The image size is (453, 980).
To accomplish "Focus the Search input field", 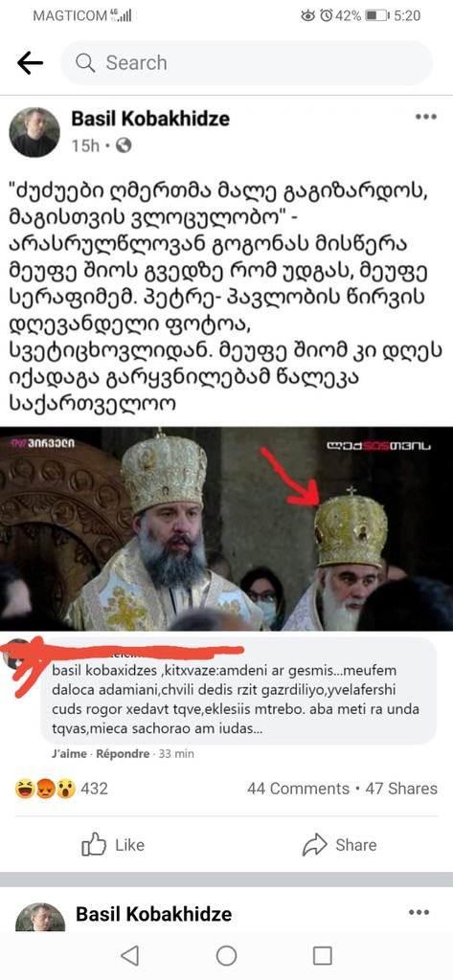I will click(x=246, y=63).
